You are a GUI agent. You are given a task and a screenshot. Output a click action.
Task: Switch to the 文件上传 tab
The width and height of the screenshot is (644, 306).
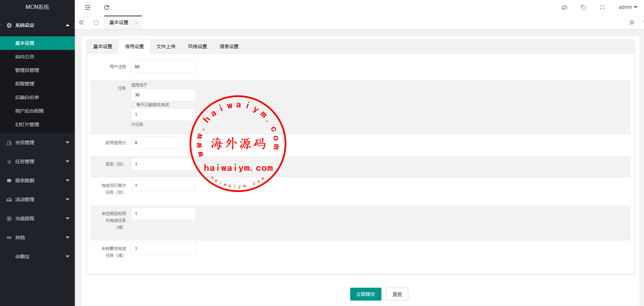pyautogui.click(x=166, y=46)
